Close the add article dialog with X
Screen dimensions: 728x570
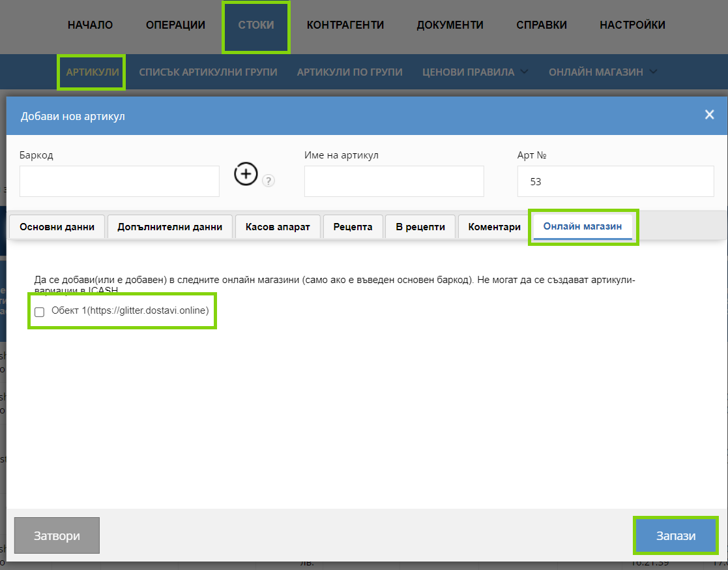click(709, 115)
